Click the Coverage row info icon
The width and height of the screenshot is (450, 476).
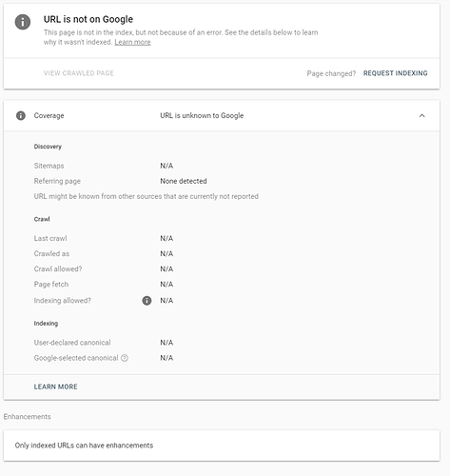pyautogui.click(x=21, y=115)
